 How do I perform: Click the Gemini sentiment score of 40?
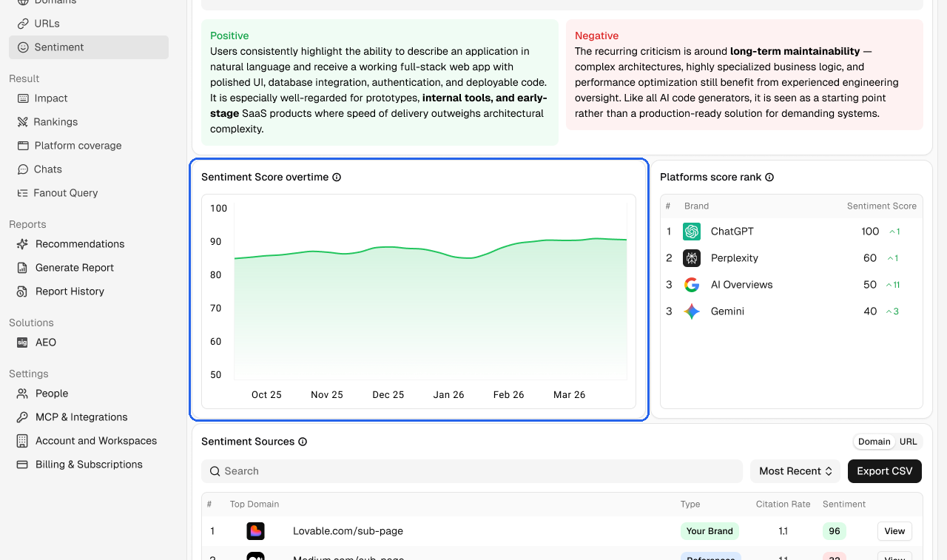click(870, 311)
